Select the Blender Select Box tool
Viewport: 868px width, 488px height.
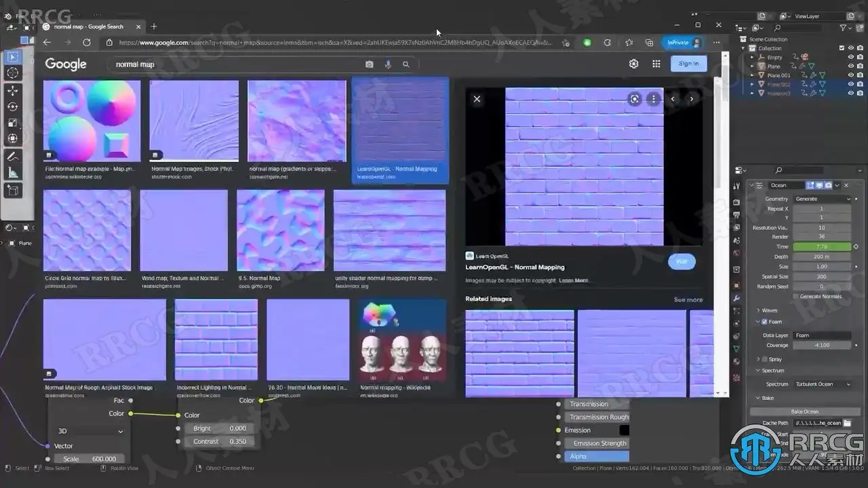[x=12, y=58]
